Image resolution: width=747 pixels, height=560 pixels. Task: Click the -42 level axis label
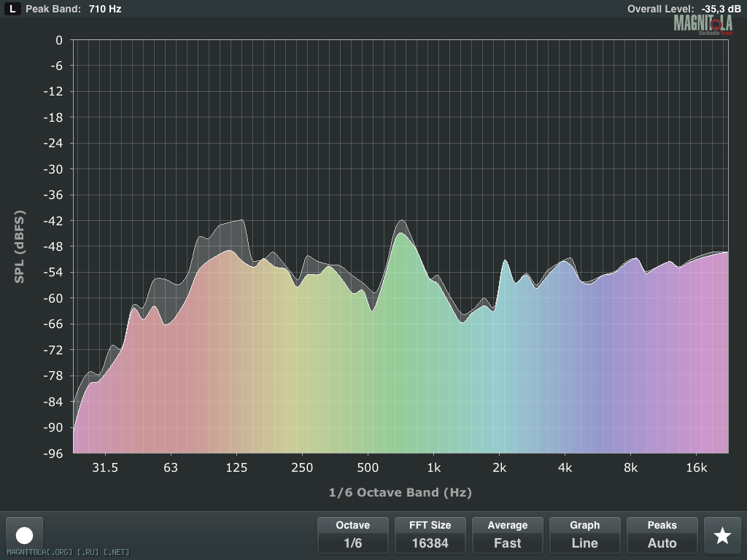53,221
